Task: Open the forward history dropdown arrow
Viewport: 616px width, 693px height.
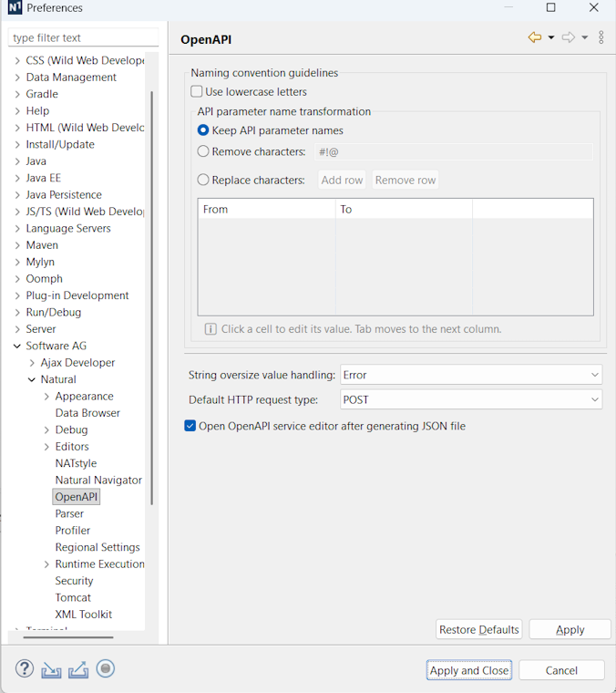Action: (x=585, y=37)
